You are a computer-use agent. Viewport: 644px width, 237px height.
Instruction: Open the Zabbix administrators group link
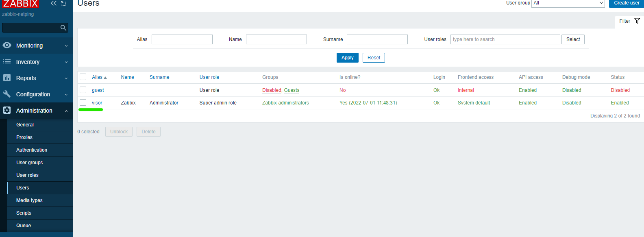point(285,103)
